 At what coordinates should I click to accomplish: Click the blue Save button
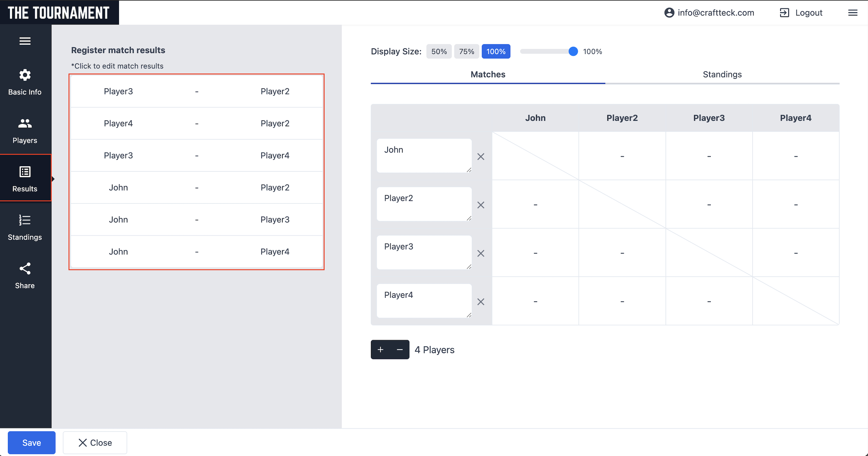[x=32, y=443]
